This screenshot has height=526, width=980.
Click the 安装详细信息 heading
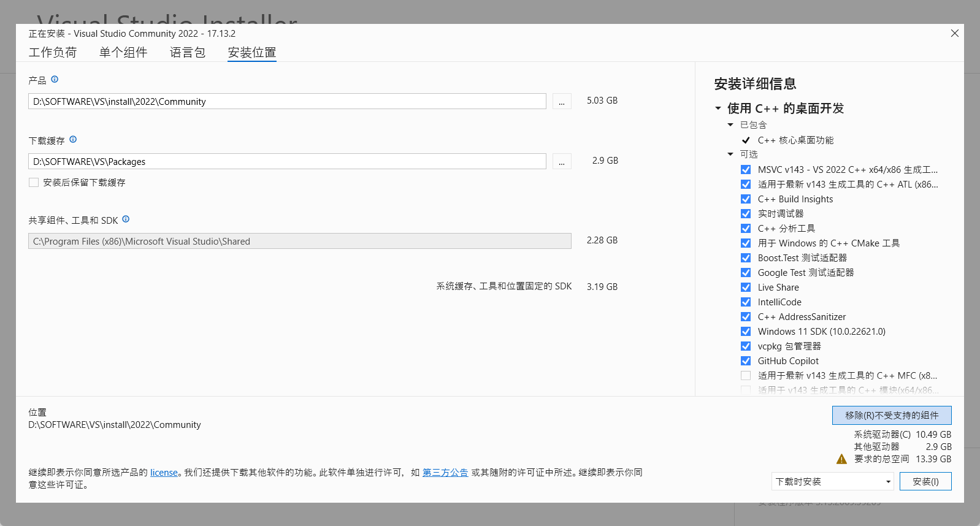755,84
